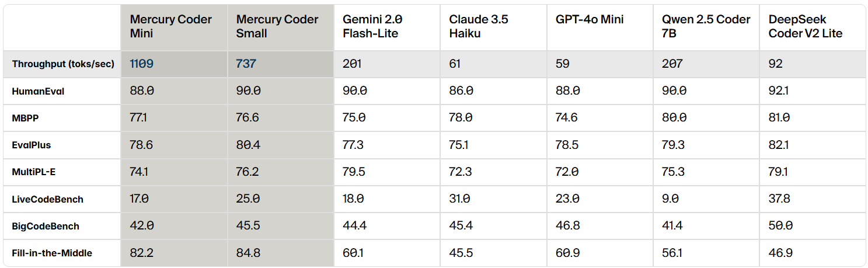Click the GPT-4o Mini column header

pos(590,19)
